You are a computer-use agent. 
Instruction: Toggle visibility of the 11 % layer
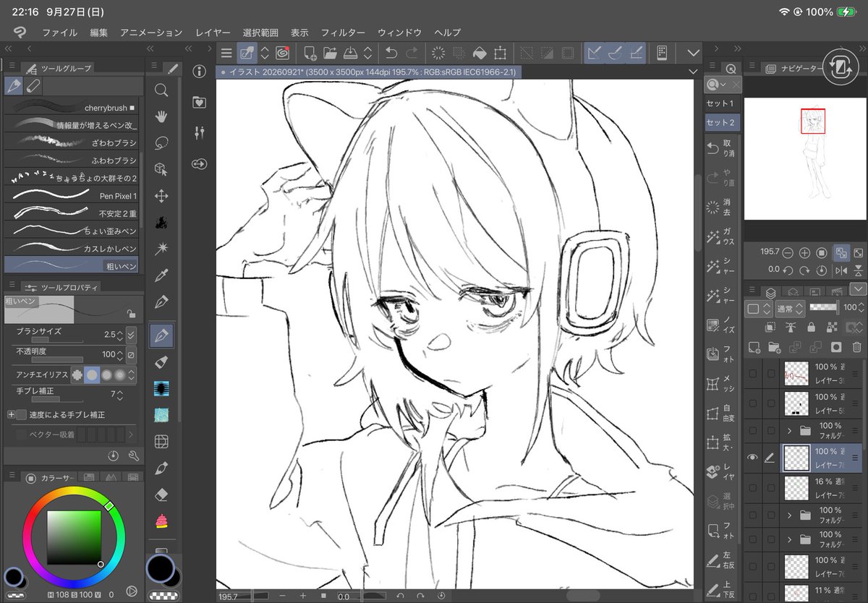click(753, 596)
